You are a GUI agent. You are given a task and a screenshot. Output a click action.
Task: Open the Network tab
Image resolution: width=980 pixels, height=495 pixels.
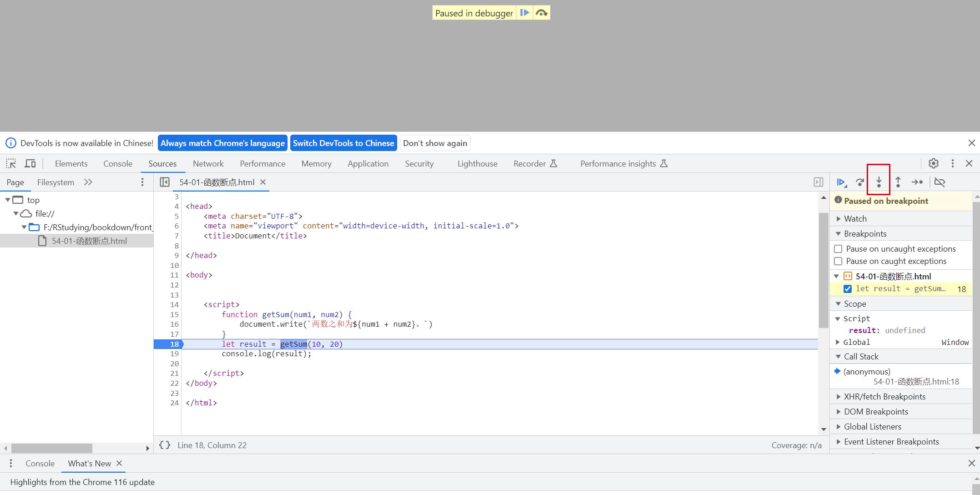[x=208, y=163]
